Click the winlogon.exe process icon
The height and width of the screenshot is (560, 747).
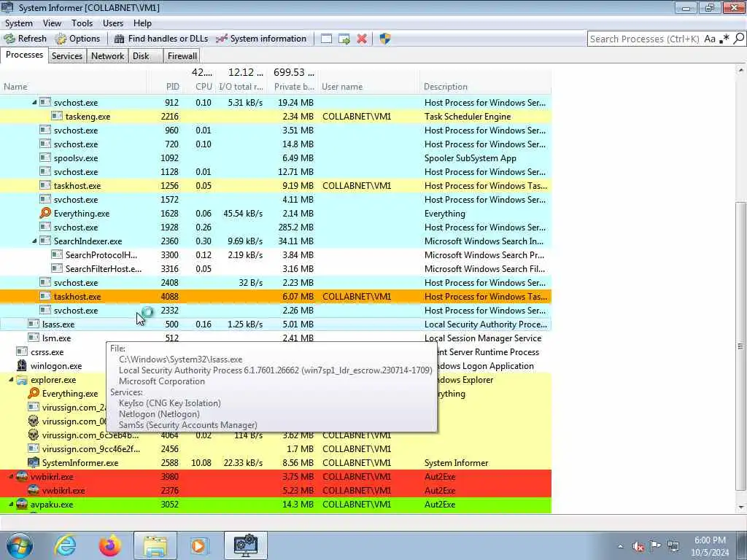[22, 365]
